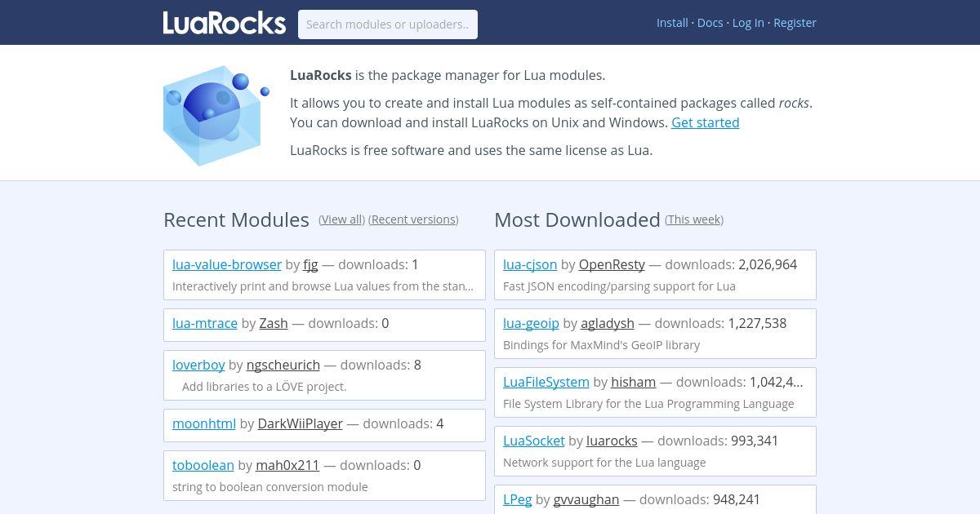View uploader mah0x211's profile

tap(287, 465)
